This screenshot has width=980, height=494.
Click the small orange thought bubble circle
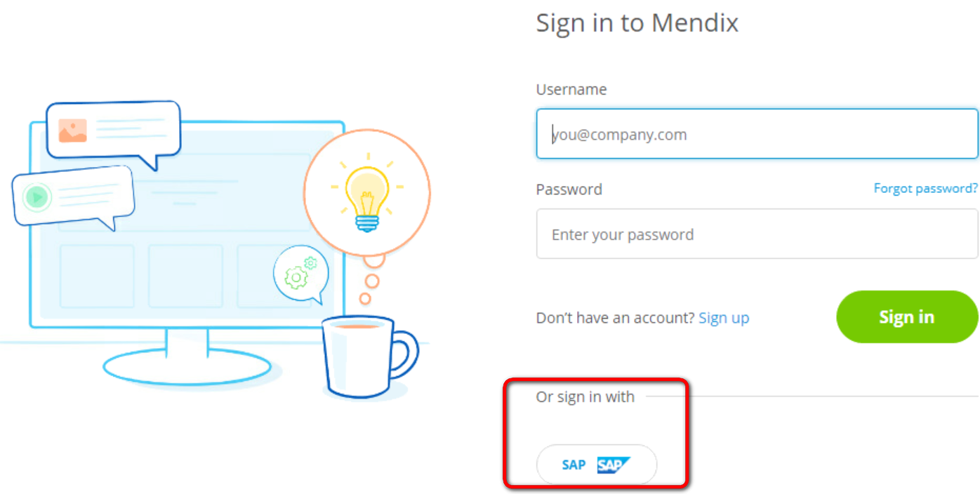[x=365, y=299]
